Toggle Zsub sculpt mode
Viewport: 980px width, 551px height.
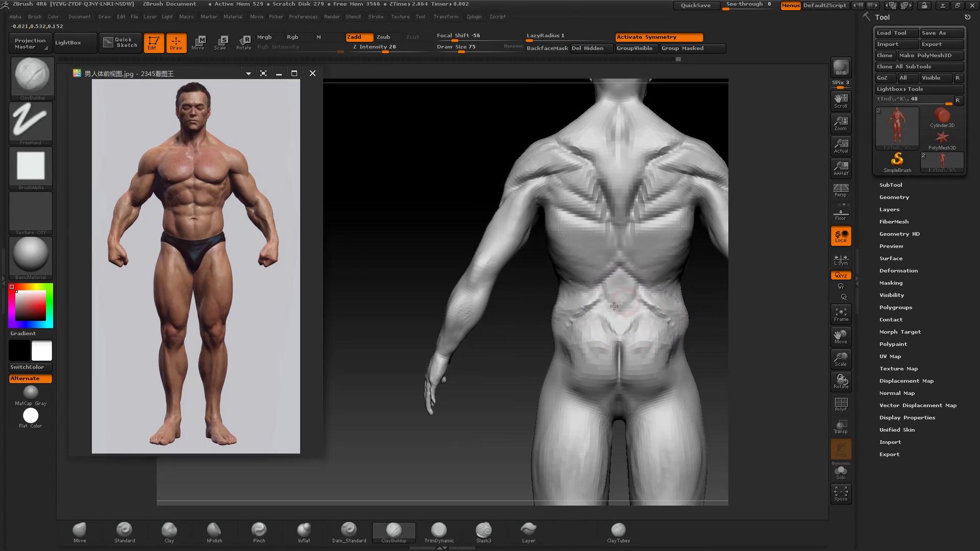point(384,37)
